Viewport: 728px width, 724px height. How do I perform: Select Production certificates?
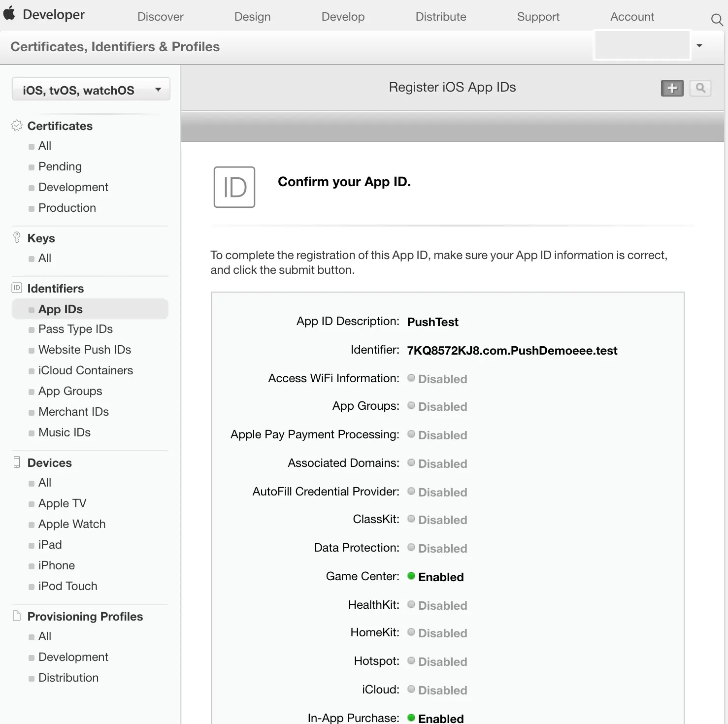(x=67, y=208)
